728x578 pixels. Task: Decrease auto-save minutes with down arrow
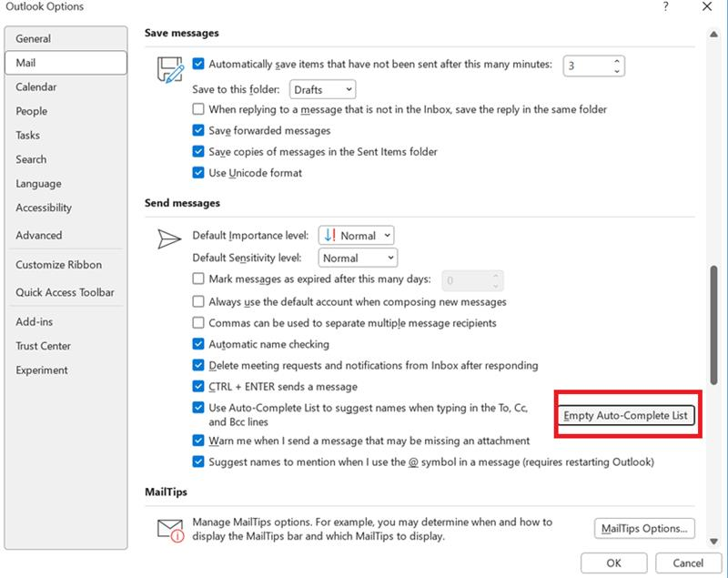coord(617,71)
